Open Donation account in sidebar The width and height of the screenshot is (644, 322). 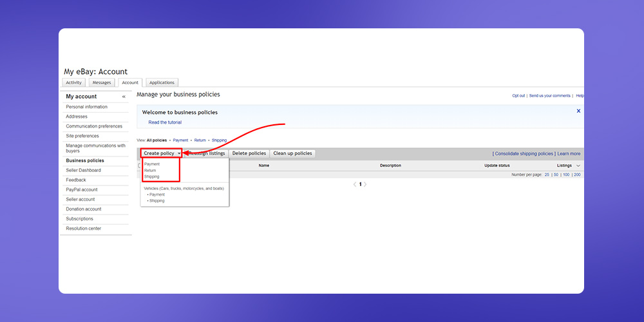pyautogui.click(x=84, y=209)
